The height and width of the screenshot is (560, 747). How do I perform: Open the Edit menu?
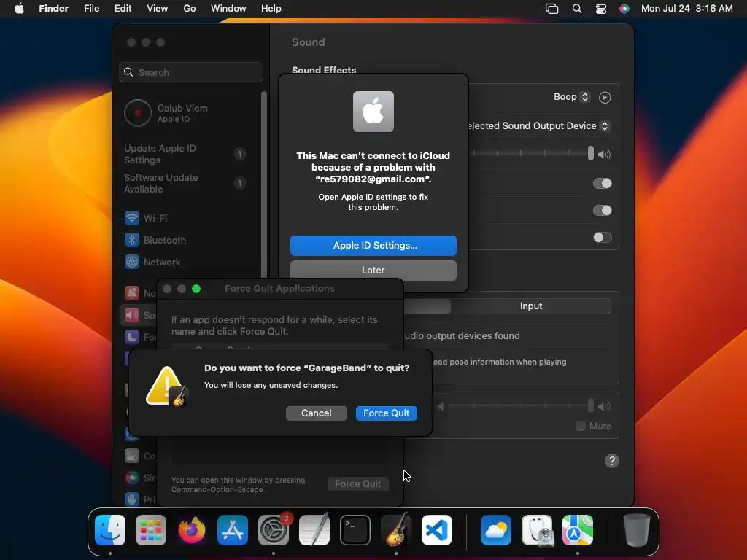123,9
